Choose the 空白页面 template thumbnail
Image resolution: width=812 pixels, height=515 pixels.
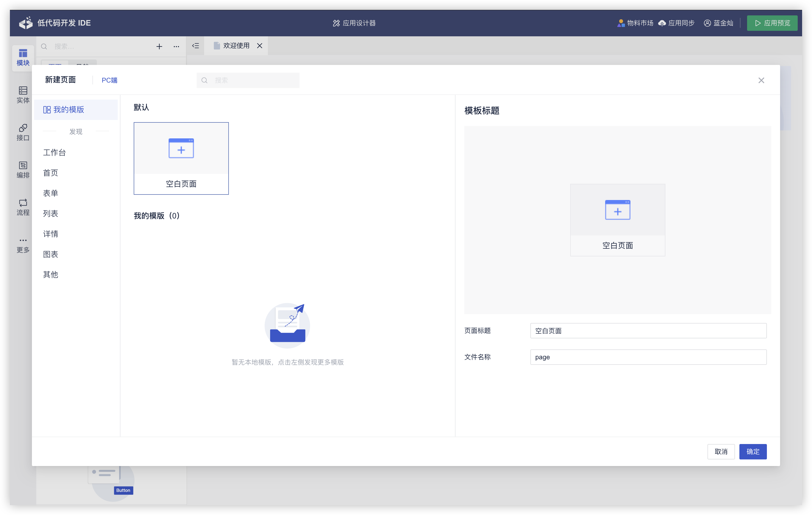click(181, 158)
